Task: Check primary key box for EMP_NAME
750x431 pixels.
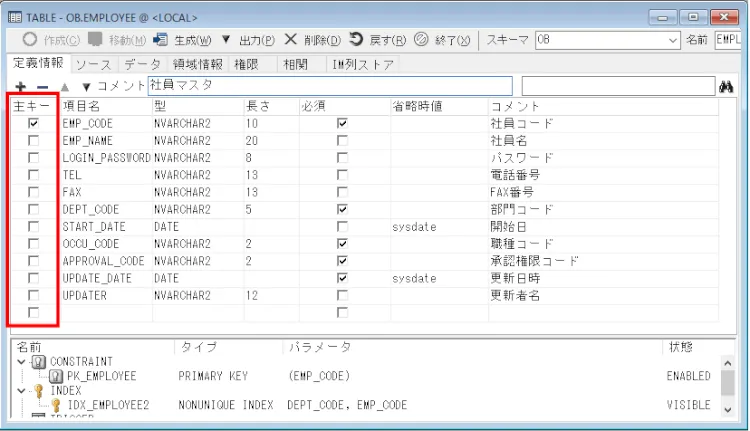Action: pyautogui.click(x=33, y=141)
